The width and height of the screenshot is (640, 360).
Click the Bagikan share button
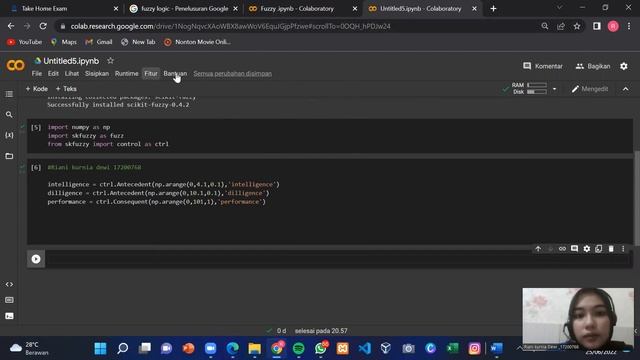pyautogui.click(x=593, y=66)
